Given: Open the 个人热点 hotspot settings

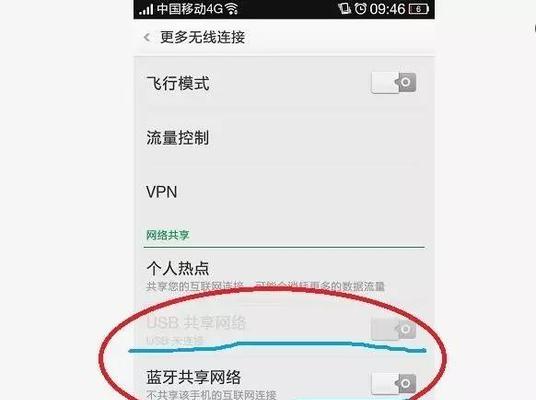Looking at the screenshot, I should coord(284,275).
